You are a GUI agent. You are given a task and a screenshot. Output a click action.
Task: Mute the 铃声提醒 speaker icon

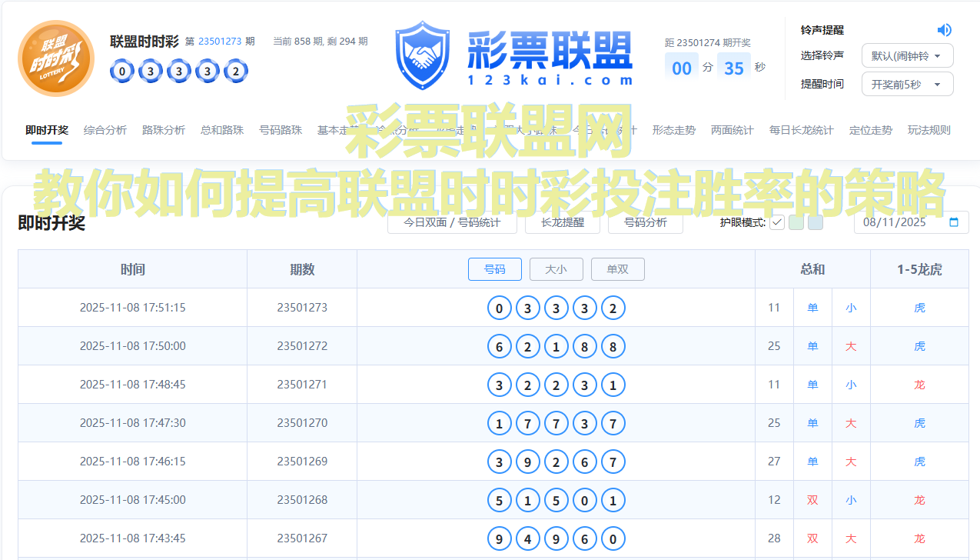945,29
